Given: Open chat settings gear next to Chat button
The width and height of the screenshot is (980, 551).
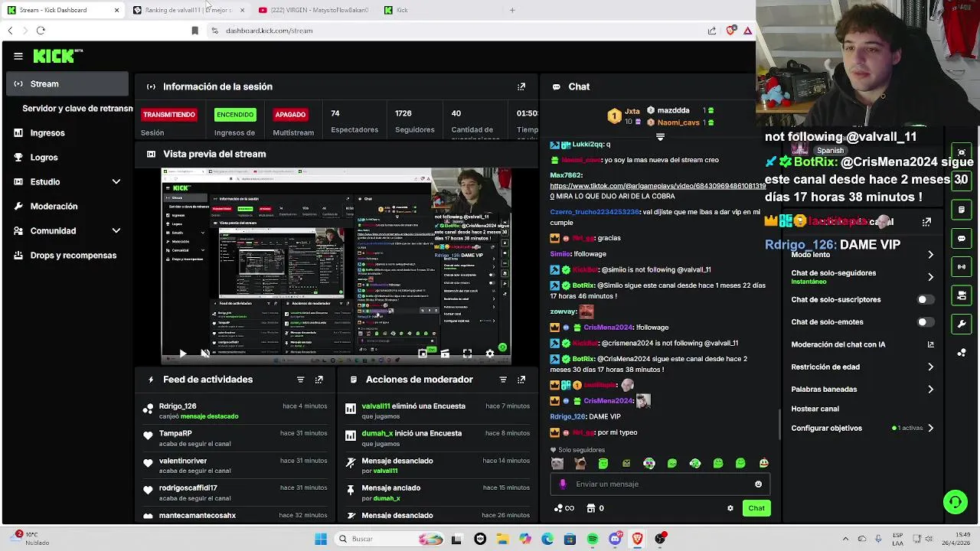Looking at the screenshot, I should click(x=730, y=508).
